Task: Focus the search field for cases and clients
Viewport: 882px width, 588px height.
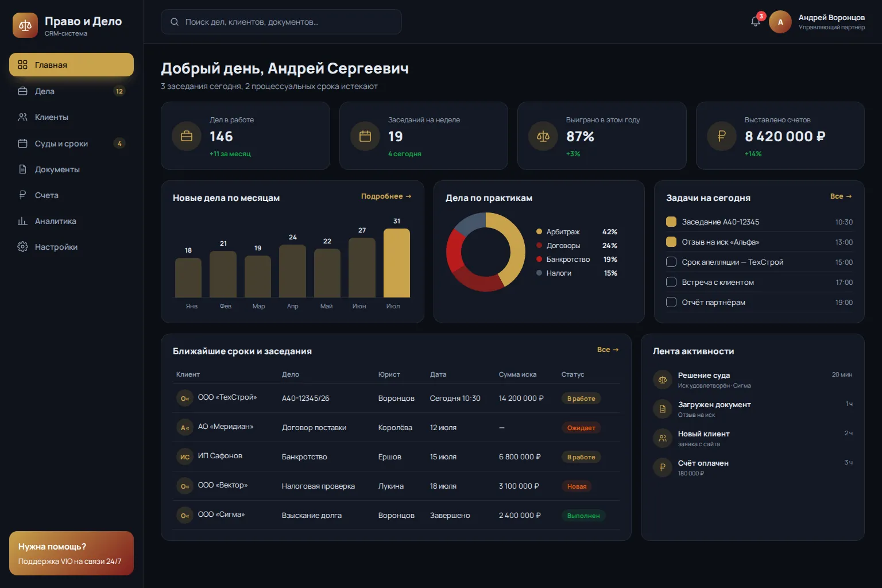Action: point(281,22)
